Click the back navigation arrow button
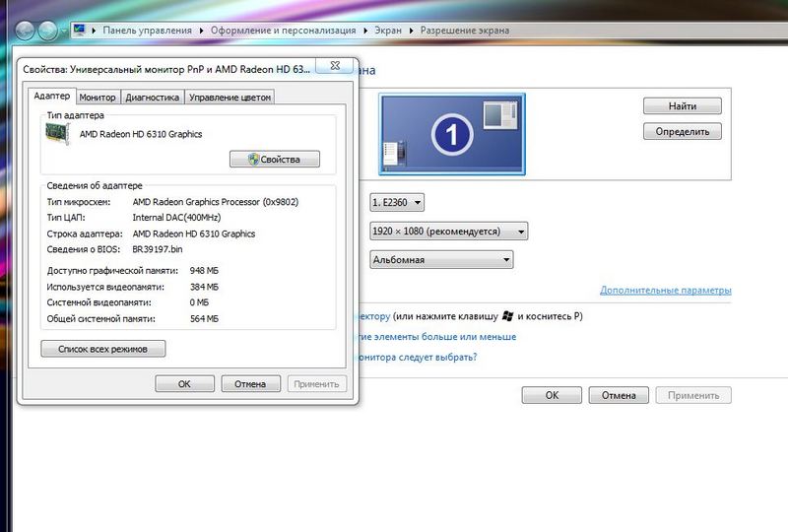Viewport: 788px width, 532px height. click(23, 31)
